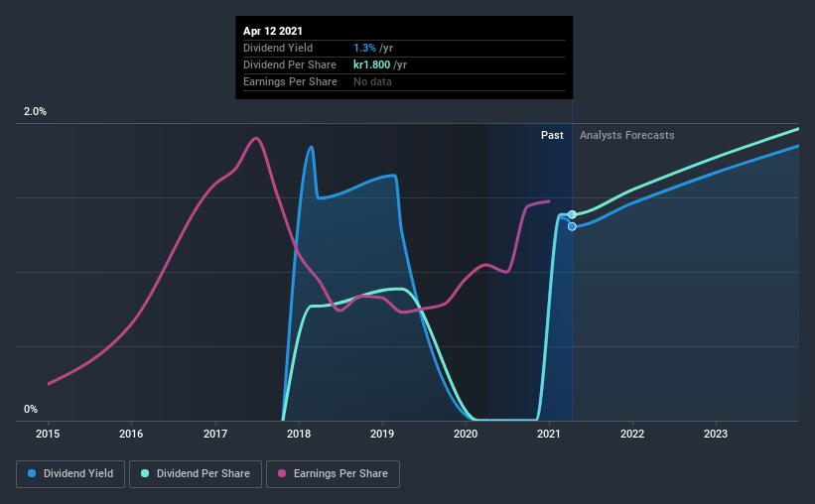This screenshot has width=815, height=504.
Task: Click the Past section label
Action: (552, 135)
